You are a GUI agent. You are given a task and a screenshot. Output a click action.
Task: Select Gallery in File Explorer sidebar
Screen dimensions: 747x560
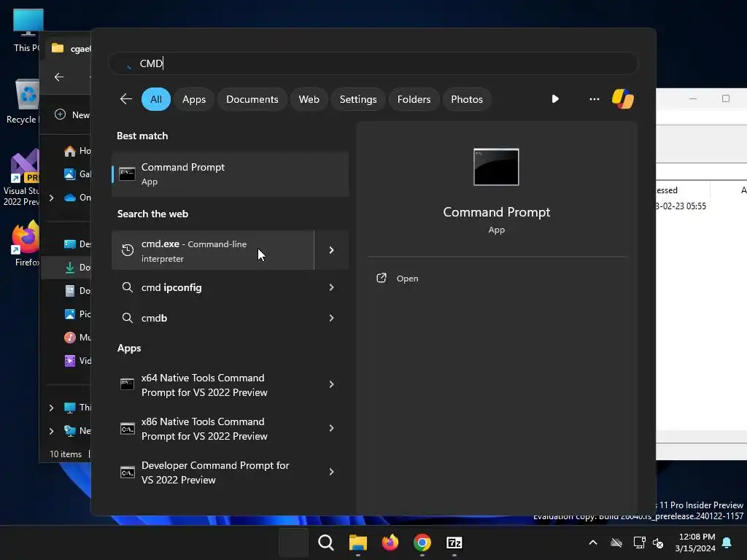(x=76, y=174)
